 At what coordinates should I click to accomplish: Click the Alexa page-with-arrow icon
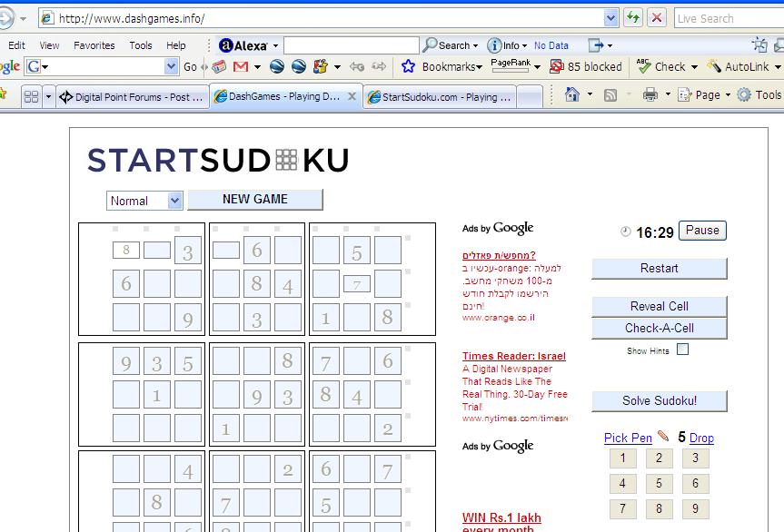coord(596,45)
